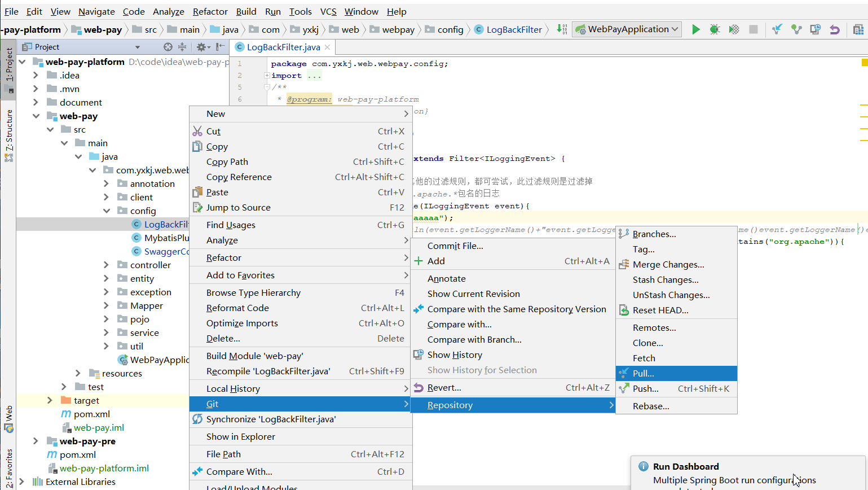Open the Project tool window side tab
This screenshot has width=868, height=490.
click(8, 69)
